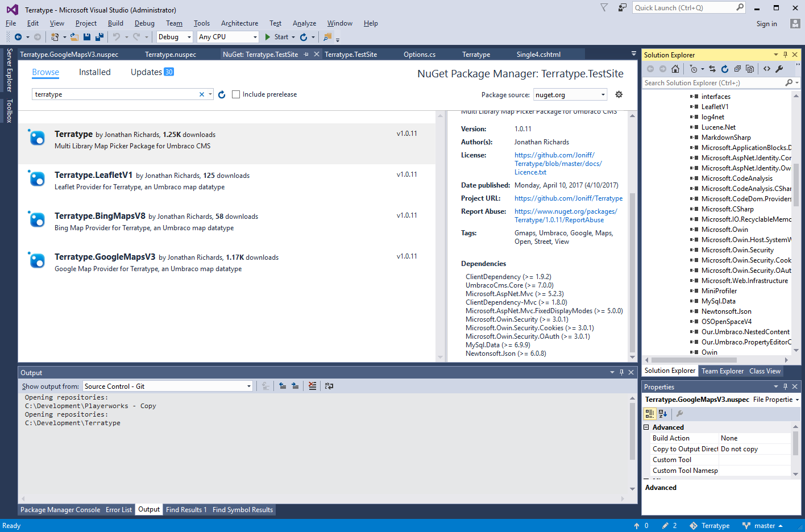This screenshot has width=805, height=532.
Task: Save the current file with the disk icon
Action: click(87, 37)
